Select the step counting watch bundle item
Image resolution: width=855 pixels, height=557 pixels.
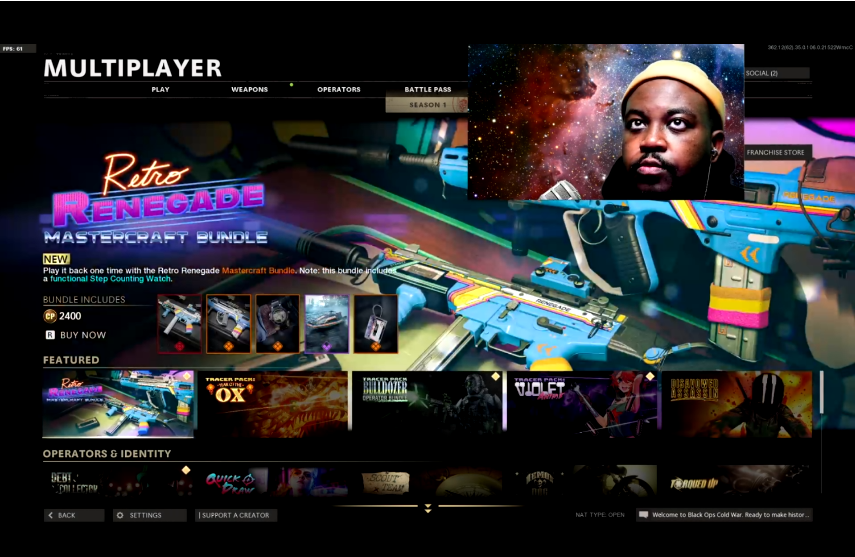point(278,324)
